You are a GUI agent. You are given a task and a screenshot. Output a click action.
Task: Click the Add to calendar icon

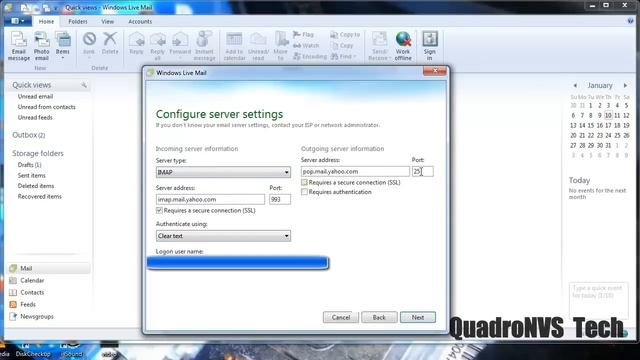[x=234, y=47]
